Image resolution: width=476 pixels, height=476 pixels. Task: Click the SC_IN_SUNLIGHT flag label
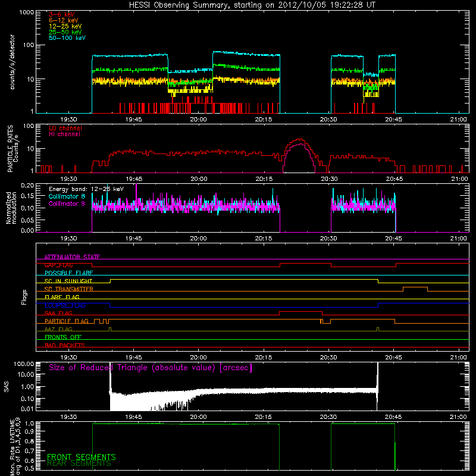point(68,281)
